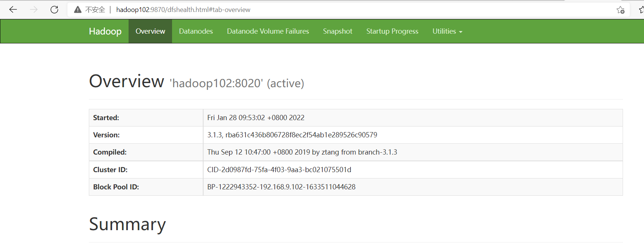Reload the page with the refresh icon

coord(54,10)
